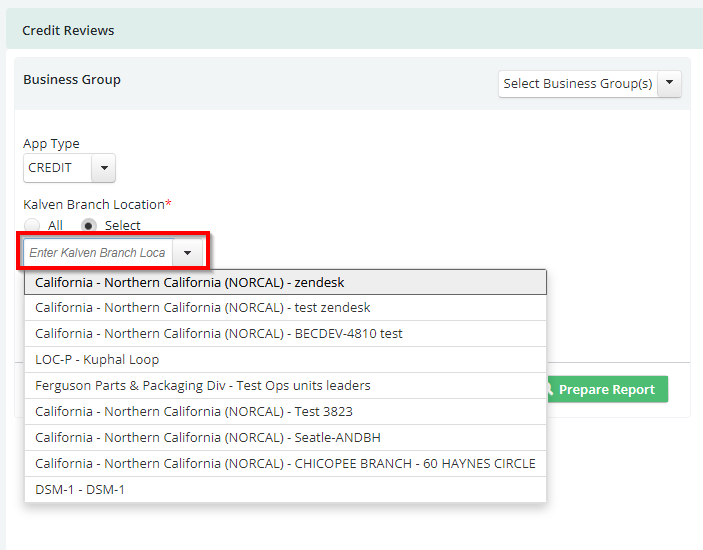703x550 pixels.
Task: Click the Business Group label
Action: point(72,80)
